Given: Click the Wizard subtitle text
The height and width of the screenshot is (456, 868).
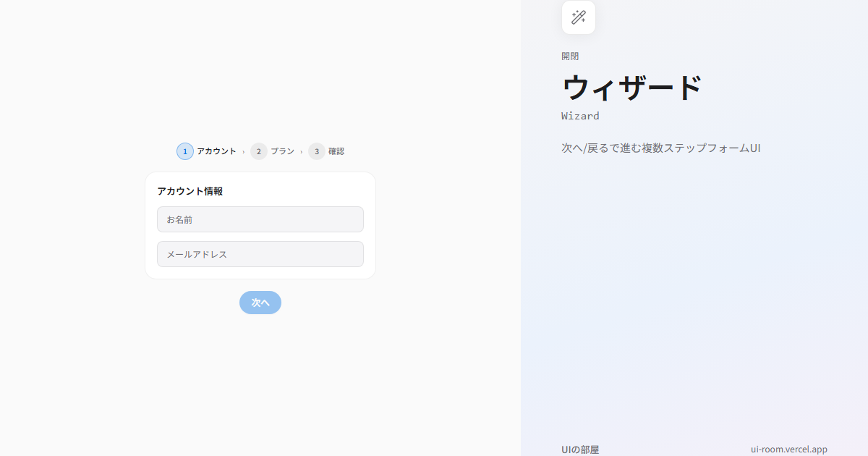Looking at the screenshot, I should tap(580, 116).
